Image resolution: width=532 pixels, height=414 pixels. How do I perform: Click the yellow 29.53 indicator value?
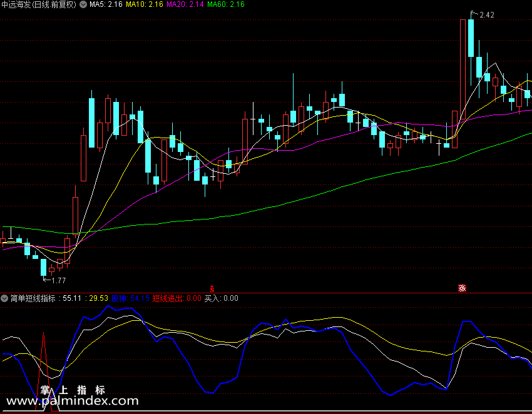click(98, 298)
